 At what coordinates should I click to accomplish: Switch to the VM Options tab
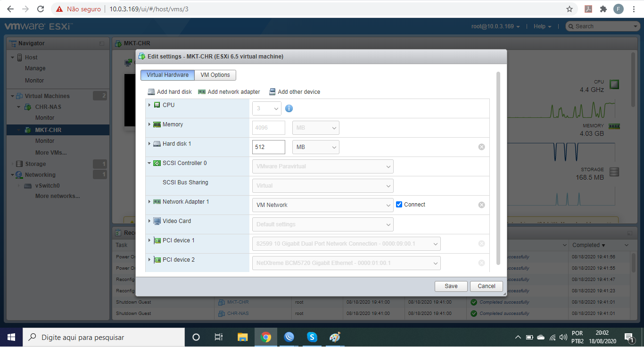click(x=215, y=75)
